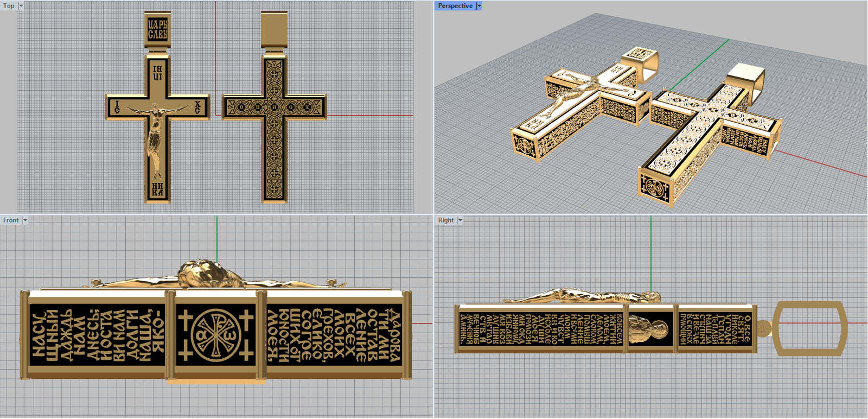
Task: Activate the Perspective viewport title
Action: click(x=455, y=6)
